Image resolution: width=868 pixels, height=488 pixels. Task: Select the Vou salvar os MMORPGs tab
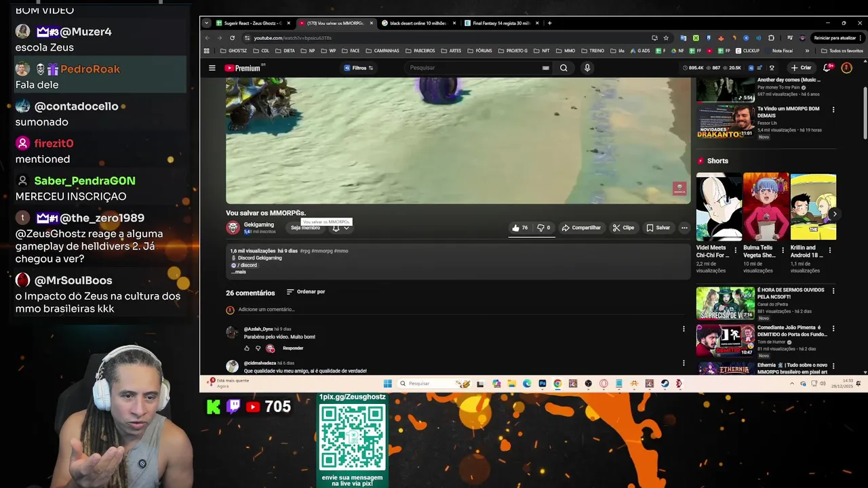point(336,23)
